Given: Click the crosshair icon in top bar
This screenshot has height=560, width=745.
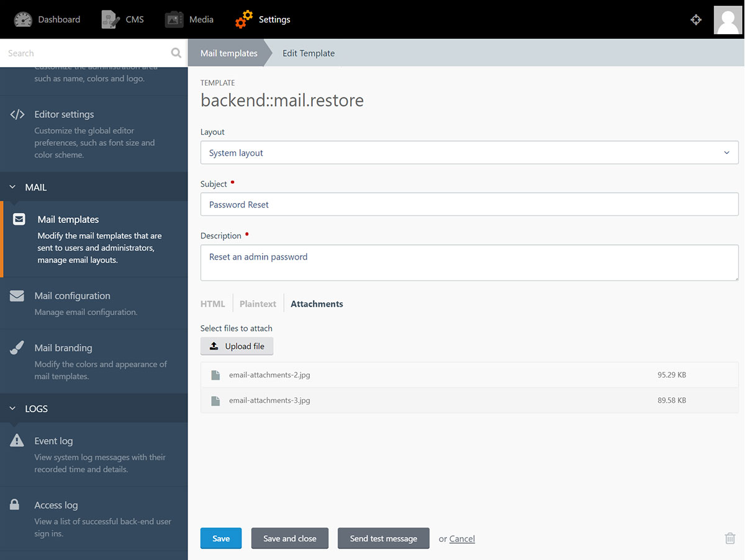Looking at the screenshot, I should click(696, 20).
